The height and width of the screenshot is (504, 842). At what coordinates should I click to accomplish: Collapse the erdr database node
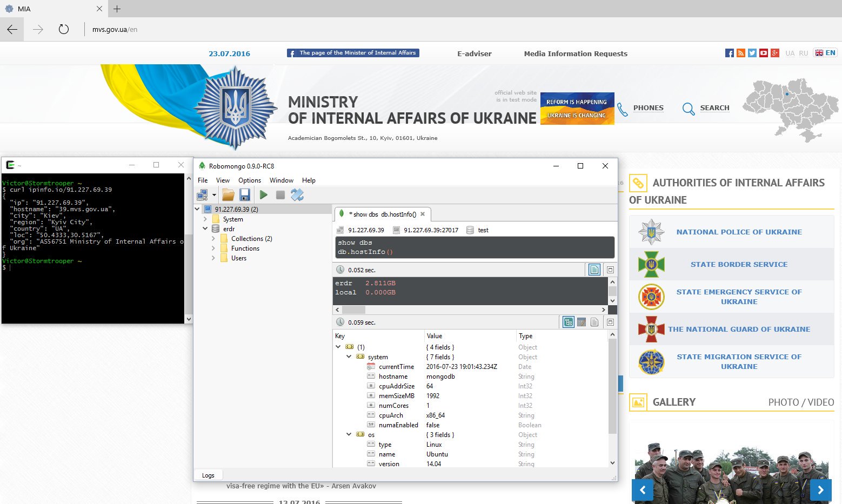[x=205, y=229]
